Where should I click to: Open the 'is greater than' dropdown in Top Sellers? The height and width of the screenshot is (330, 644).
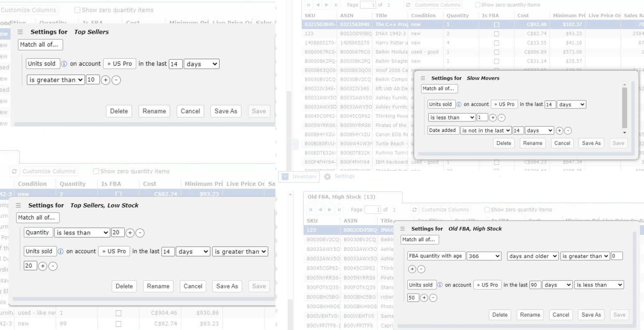coord(56,80)
